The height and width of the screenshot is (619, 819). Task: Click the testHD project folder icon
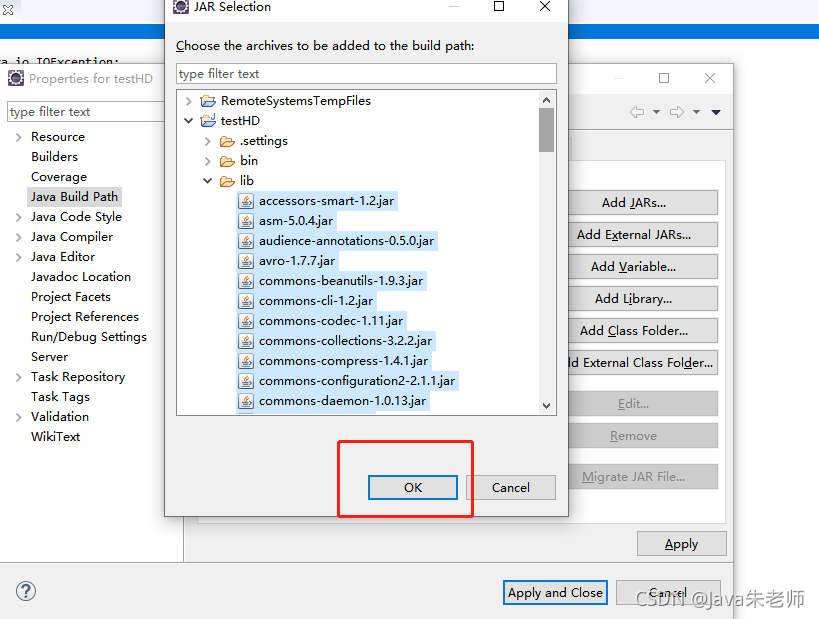tap(208, 121)
